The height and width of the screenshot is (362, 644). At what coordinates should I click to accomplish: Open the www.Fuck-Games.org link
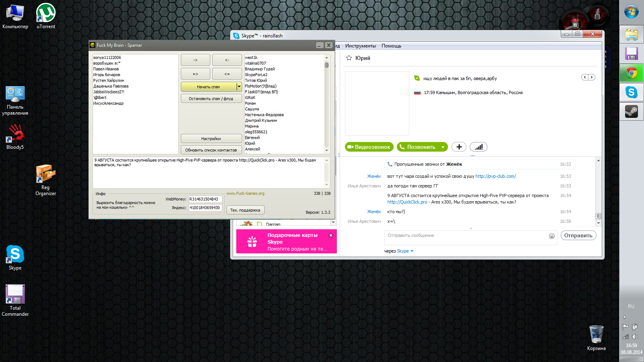pyautogui.click(x=246, y=193)
